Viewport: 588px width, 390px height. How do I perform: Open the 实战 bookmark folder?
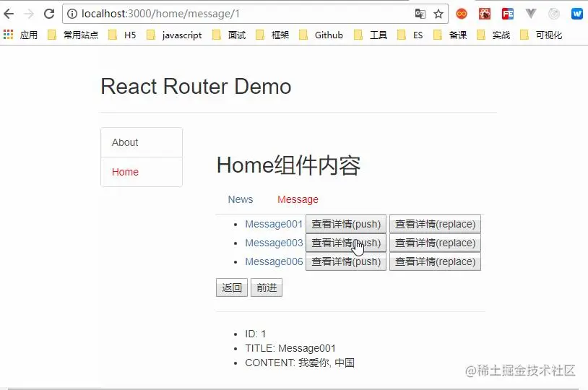click(494, 35)
